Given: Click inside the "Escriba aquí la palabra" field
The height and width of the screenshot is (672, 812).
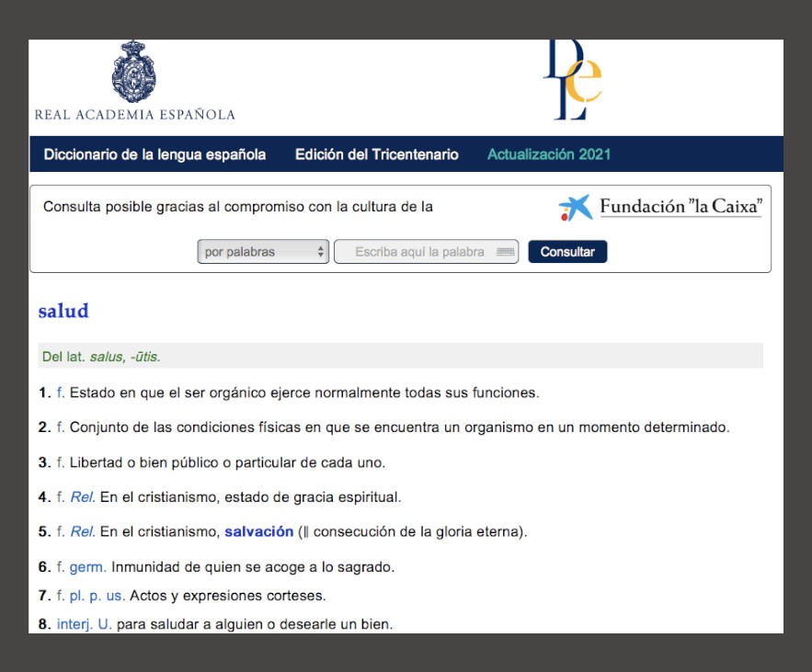Looking at the screenshot, I should [423, 250].
